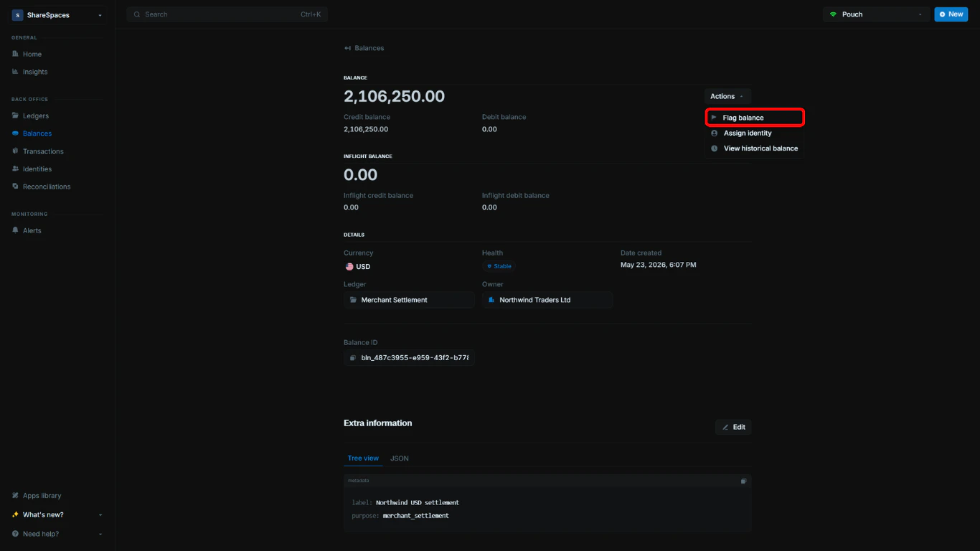Click the purpose merchant_settlement line

[x=400, y=516]
